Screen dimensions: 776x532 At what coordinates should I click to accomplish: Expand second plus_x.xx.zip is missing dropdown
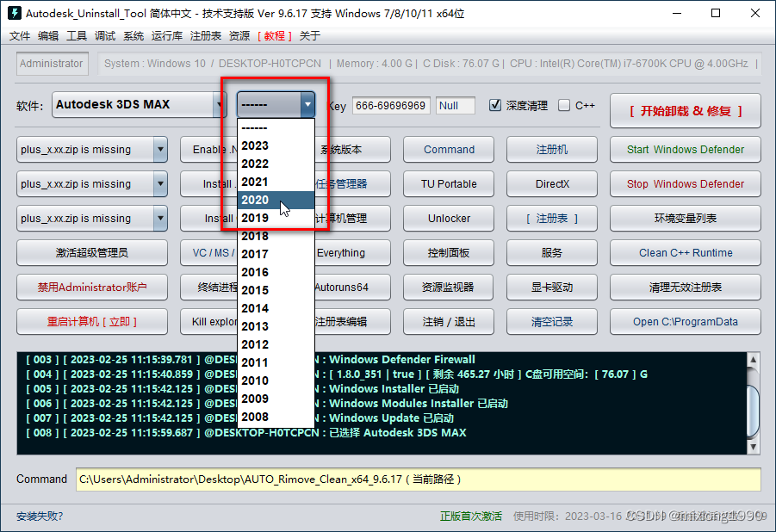tap(160, 184)
